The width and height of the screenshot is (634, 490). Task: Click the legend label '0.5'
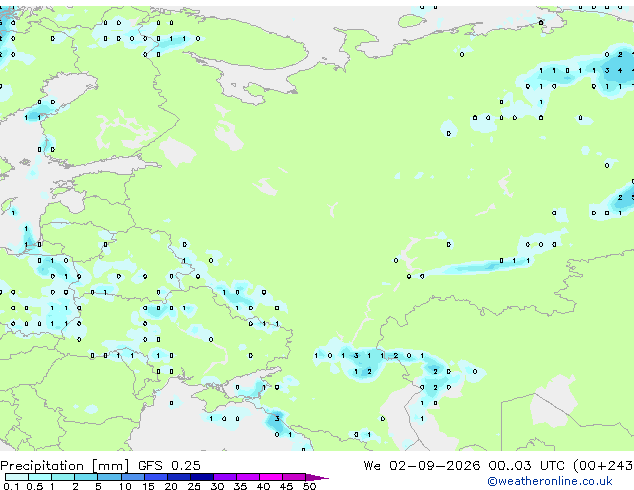pyautogui.click(x=34, y=486)
